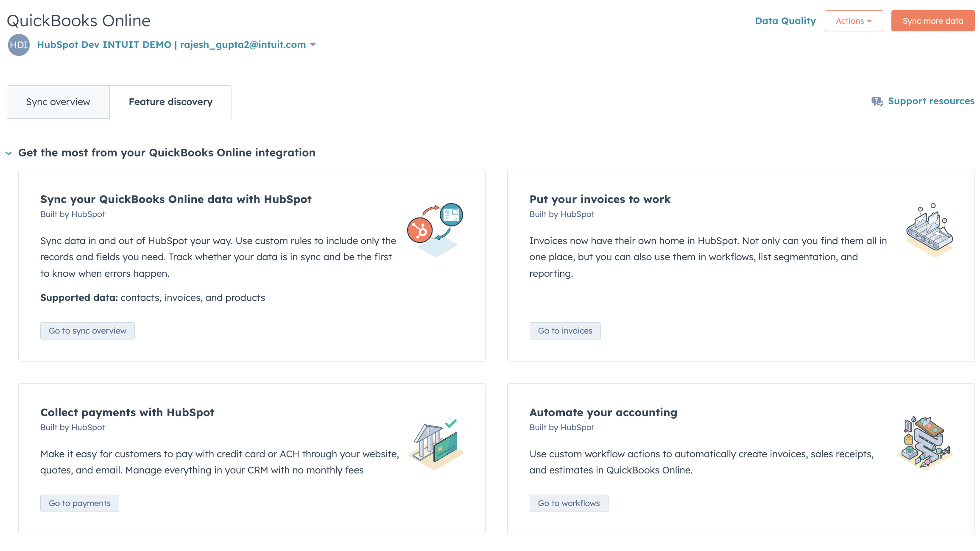Screen dimensions: 980x551
Task: Click Go to sync overview button
Action: (x=87, y=330)
